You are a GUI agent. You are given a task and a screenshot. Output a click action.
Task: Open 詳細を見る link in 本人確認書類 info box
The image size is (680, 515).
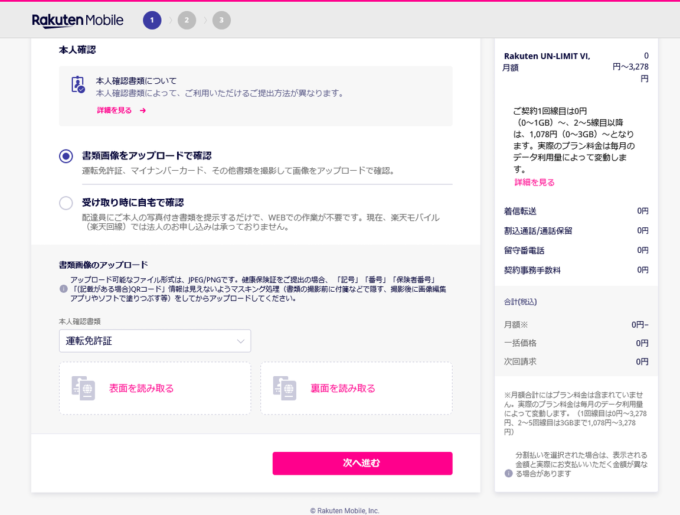(114, 111)
